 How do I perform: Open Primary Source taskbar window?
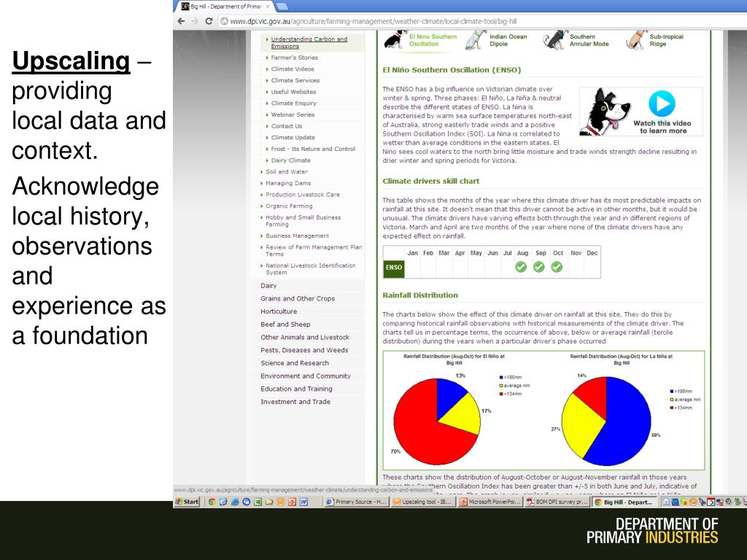pyautogui.click(x=356, y=502)
